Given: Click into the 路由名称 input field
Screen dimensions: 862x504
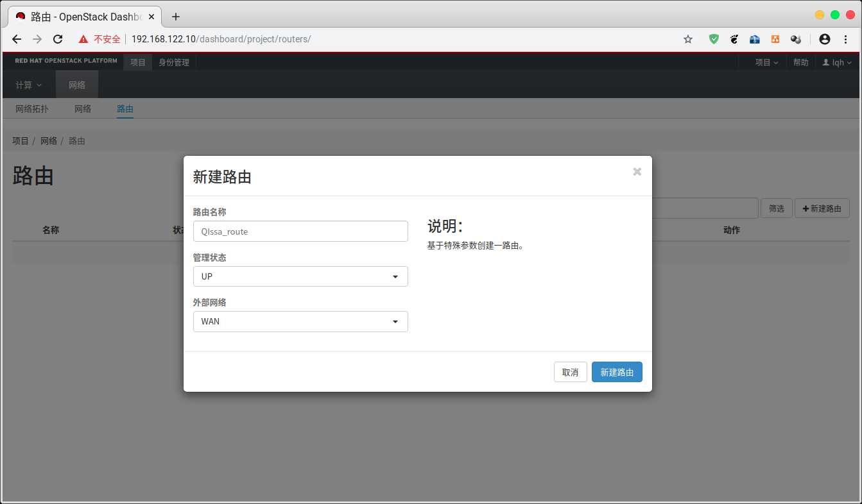Looking at the screenshot, I should (x=300, y=231).
